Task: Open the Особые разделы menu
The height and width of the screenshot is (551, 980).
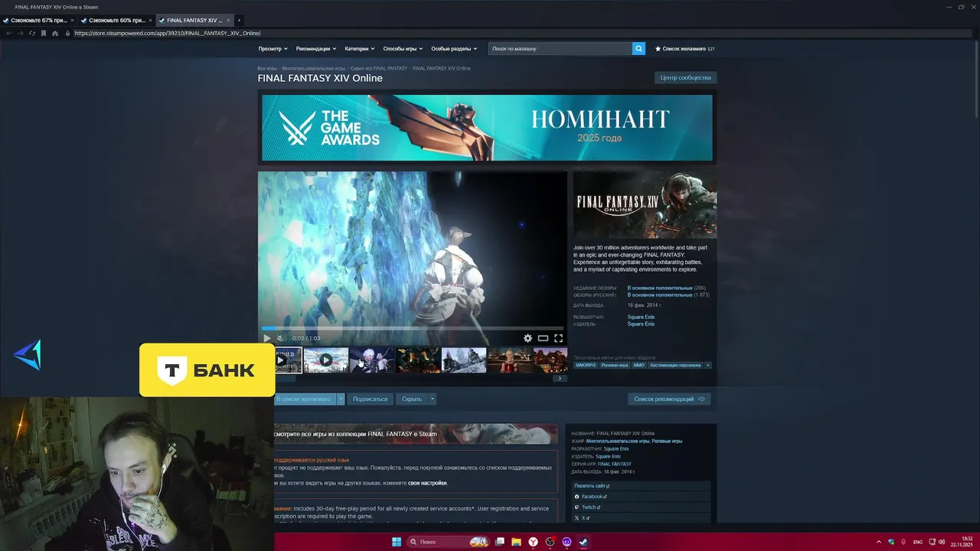Action: pos(454,48)
